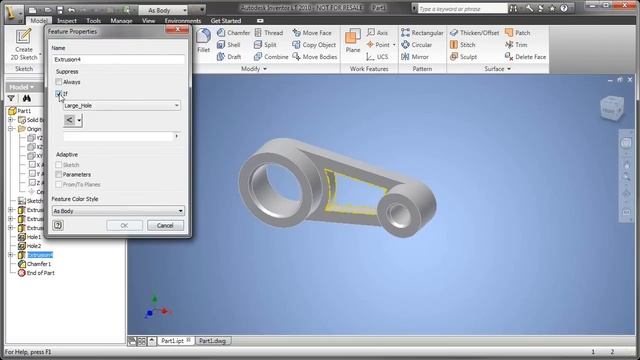Viewport: 640px width, 360px height.
Task: Open the Manage ribbon tab
Action: (121, 21)
